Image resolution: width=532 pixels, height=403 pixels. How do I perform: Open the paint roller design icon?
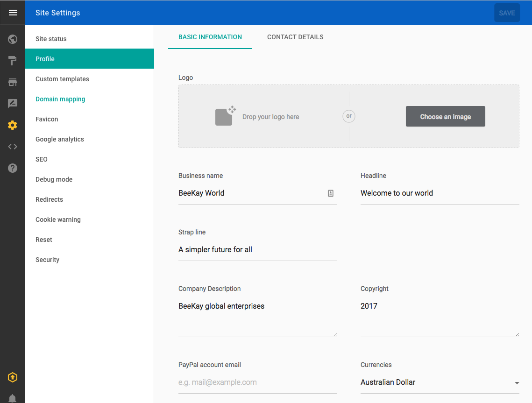tap(13, 61)
